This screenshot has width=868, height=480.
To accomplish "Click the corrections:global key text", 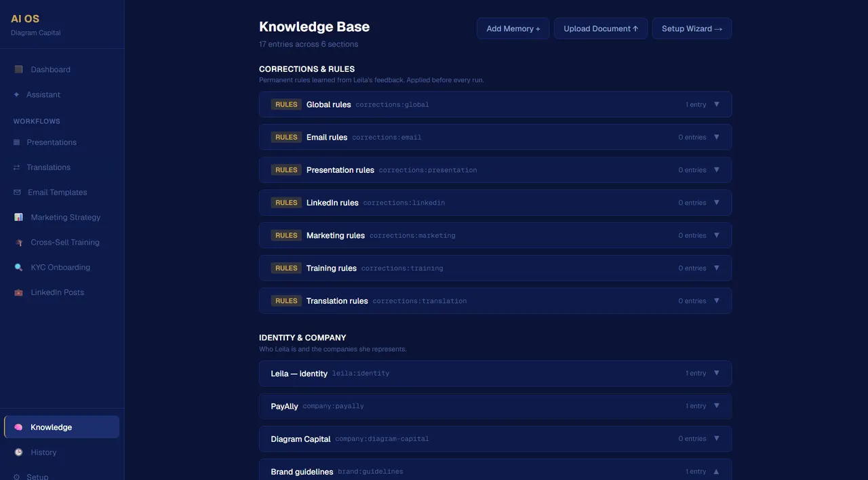I will tap(392, 105).
